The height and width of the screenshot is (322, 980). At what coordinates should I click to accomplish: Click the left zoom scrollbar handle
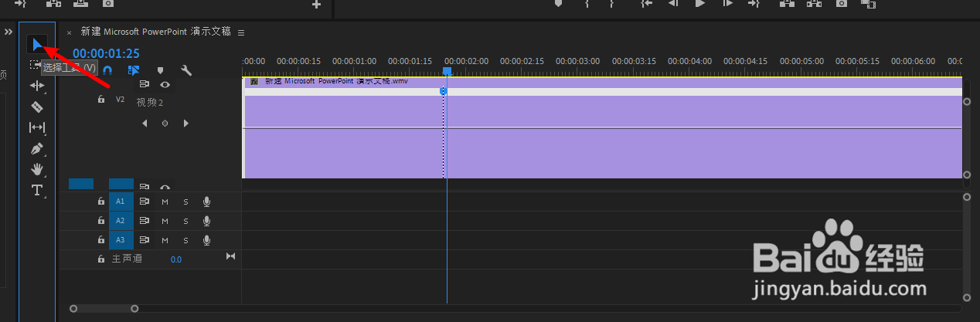(73, 309)
